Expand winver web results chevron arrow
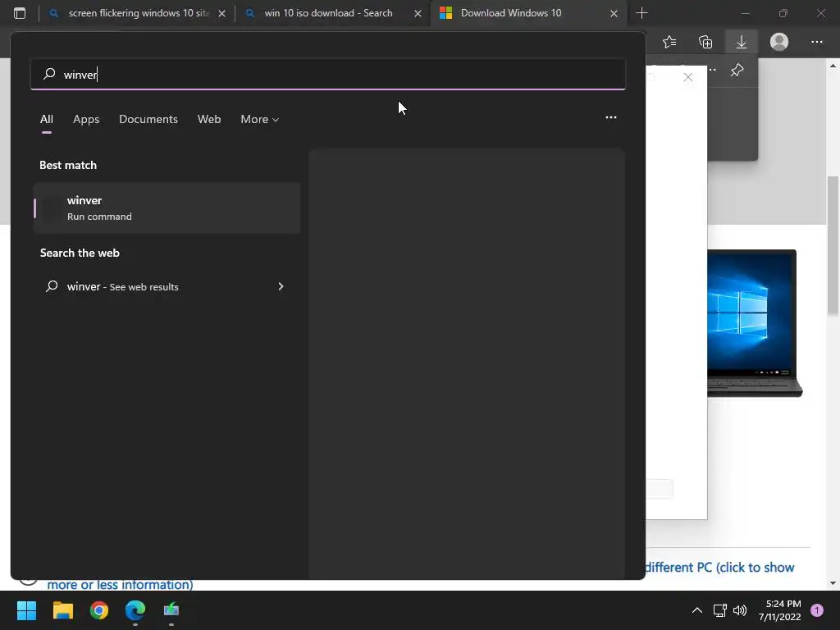840x630 pixels. point(281,286)
